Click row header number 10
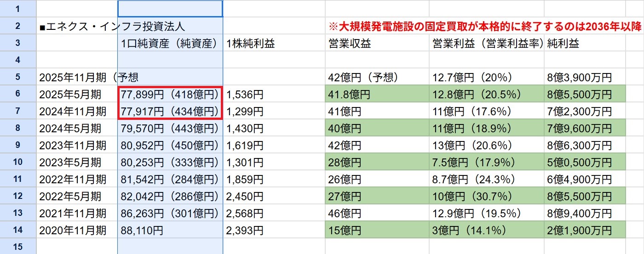Viewport: 644px width, 254px height. coord(18,162)
